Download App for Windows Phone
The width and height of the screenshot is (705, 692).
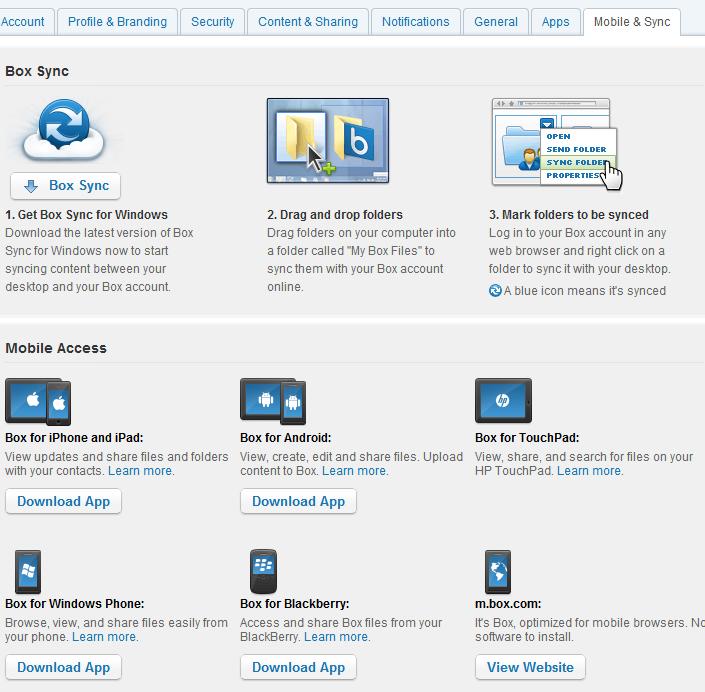(x=63, y=667)
